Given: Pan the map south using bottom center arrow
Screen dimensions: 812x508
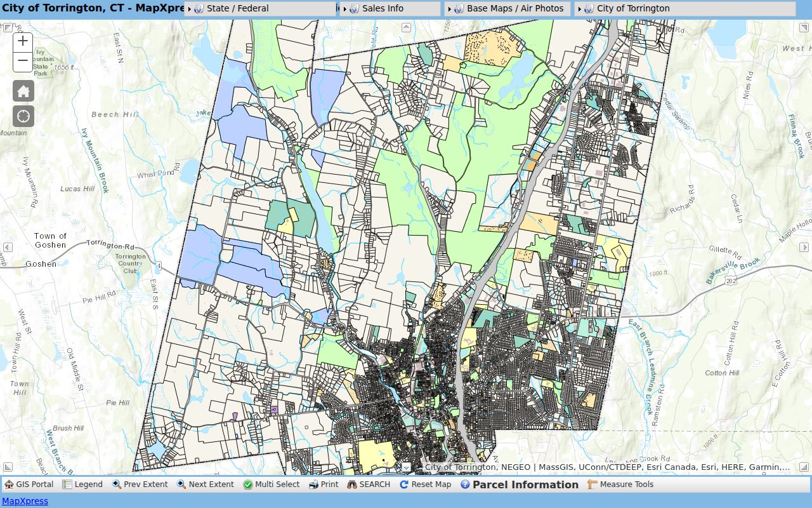Looking at the screenshot, I should (406, 467).
